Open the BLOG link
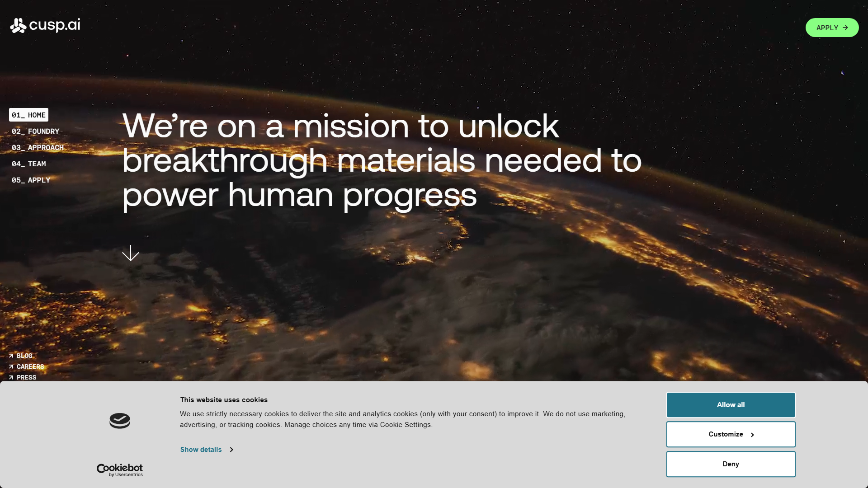This screenshot has height=488, width=868. pyautogui.click(x=21, y=356)
